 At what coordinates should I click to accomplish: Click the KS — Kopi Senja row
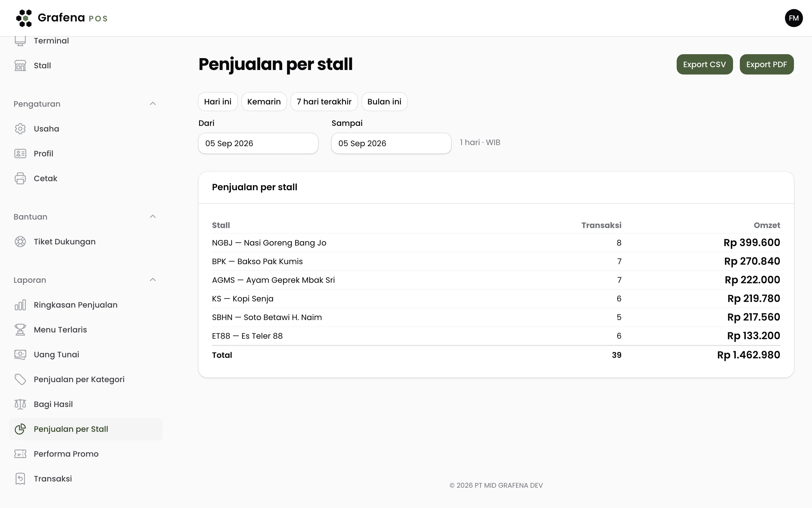(x=496, y=299)
